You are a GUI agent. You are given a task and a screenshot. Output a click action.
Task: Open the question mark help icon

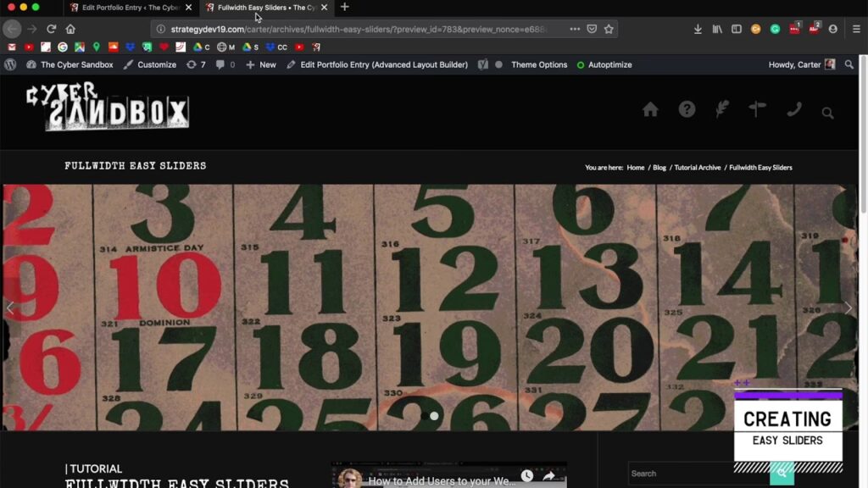687,109
